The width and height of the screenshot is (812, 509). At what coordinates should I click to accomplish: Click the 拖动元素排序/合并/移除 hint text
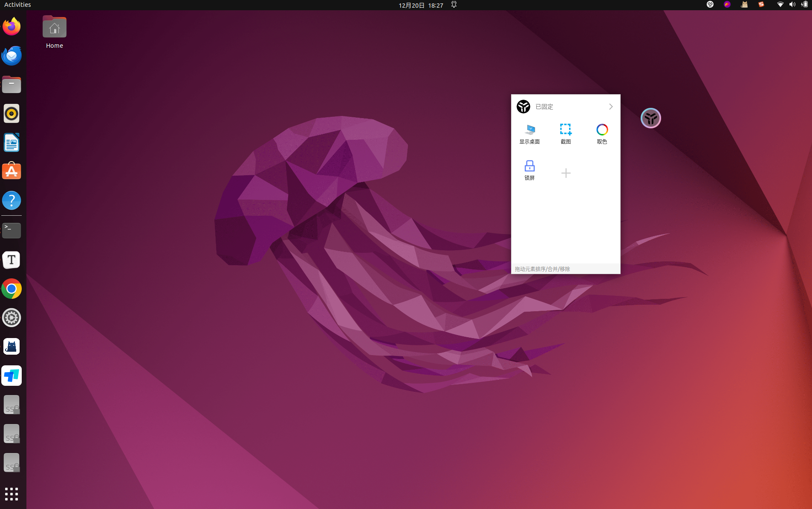pos(542,269)
